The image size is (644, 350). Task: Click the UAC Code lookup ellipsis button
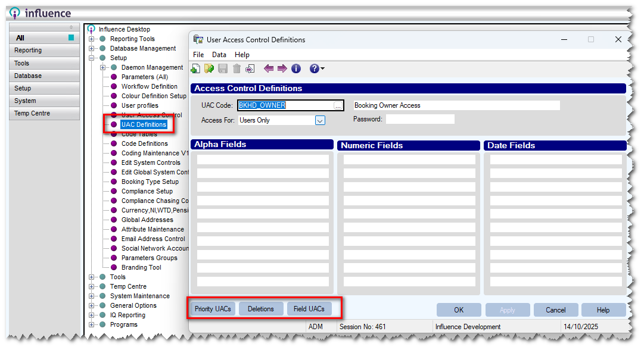(x=338, y=106)
